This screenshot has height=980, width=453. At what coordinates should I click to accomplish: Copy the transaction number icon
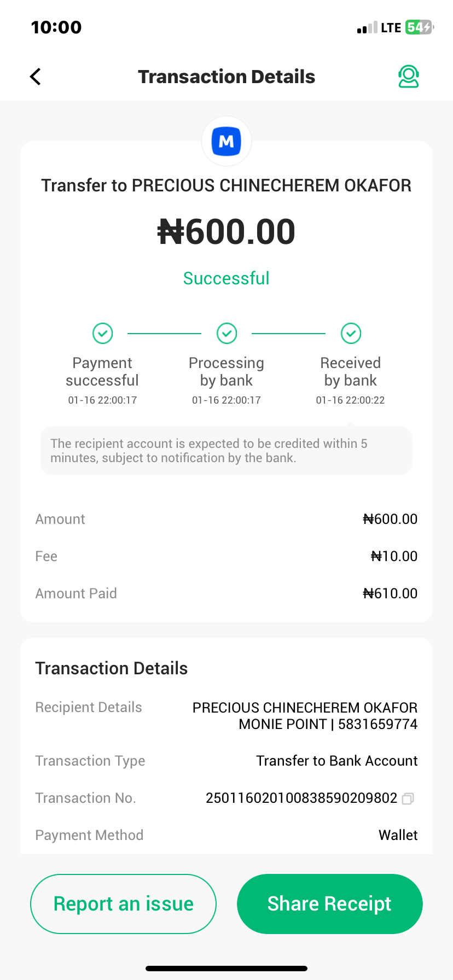pos(408,799)
